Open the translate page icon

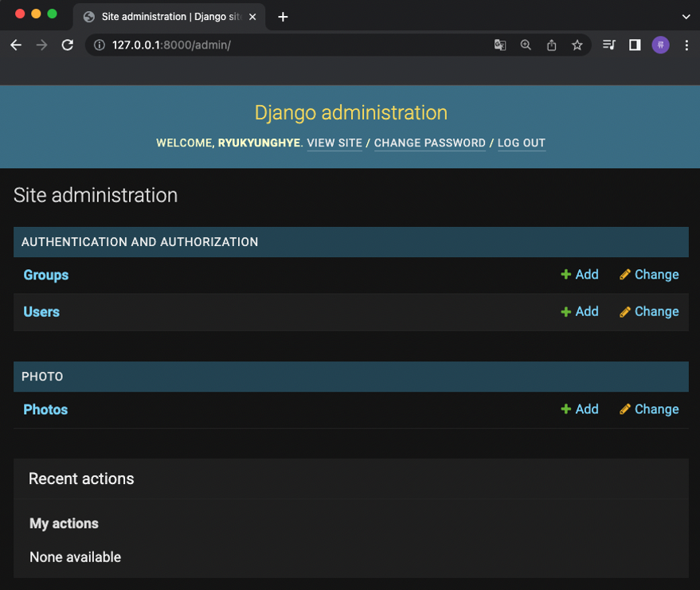[x=500, y=45]
